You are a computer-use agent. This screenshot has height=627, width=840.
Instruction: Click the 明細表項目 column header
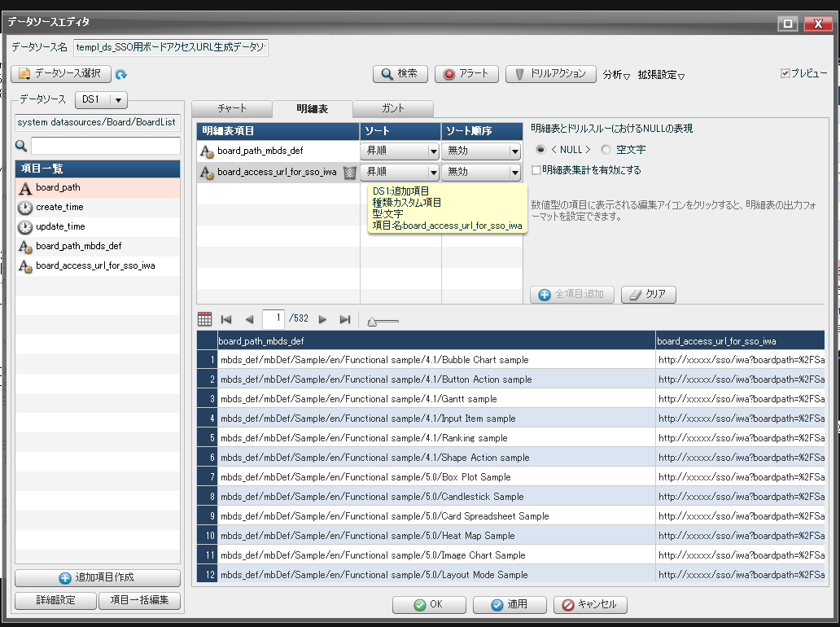point(278,131)
